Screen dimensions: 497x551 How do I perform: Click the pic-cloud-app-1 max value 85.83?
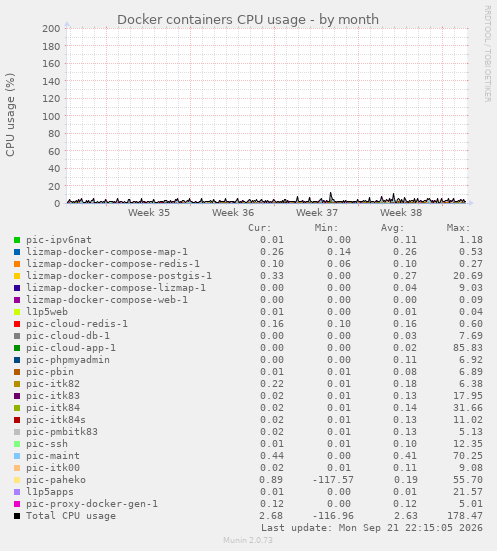pyautogui.click(x=468, y=348)
